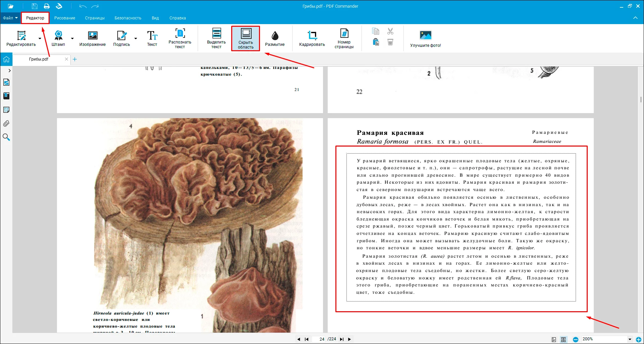The image size is (644, 344).
Task: Run Распознать текст OCR tool
Action: 180,38
